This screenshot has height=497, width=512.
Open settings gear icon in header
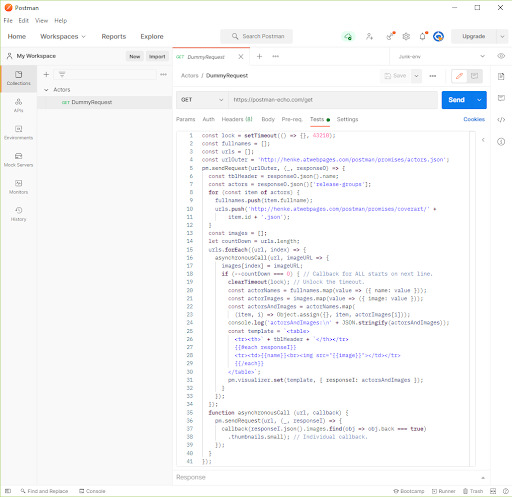[406, 36]
